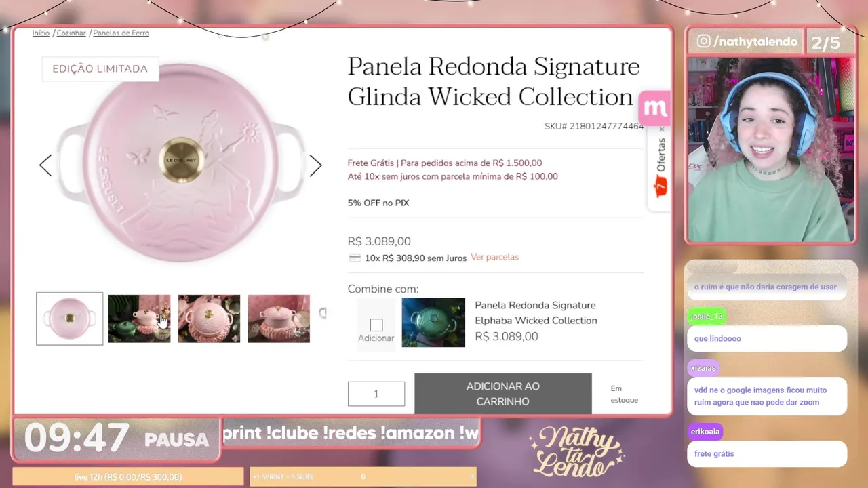Expand Ver parcelas installment options
The width and height of the screenshot is (868, 488).
(x=494, y=257)
